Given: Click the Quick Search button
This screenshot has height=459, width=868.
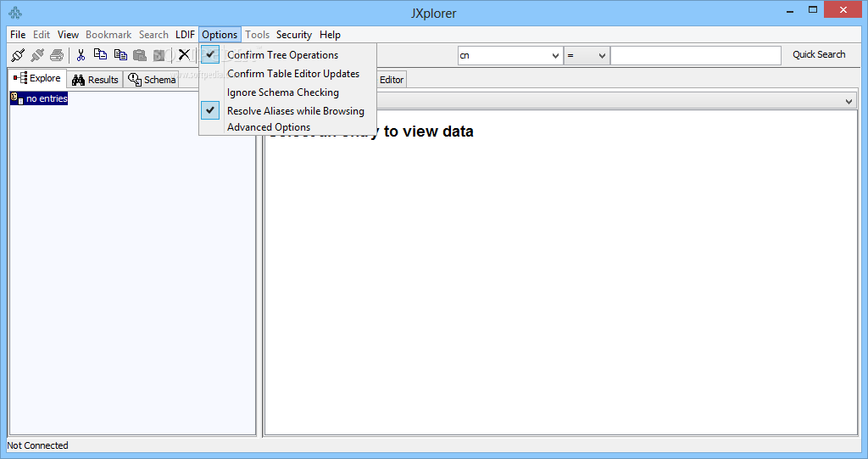Looking at the screenshot, I should (819, 54).
